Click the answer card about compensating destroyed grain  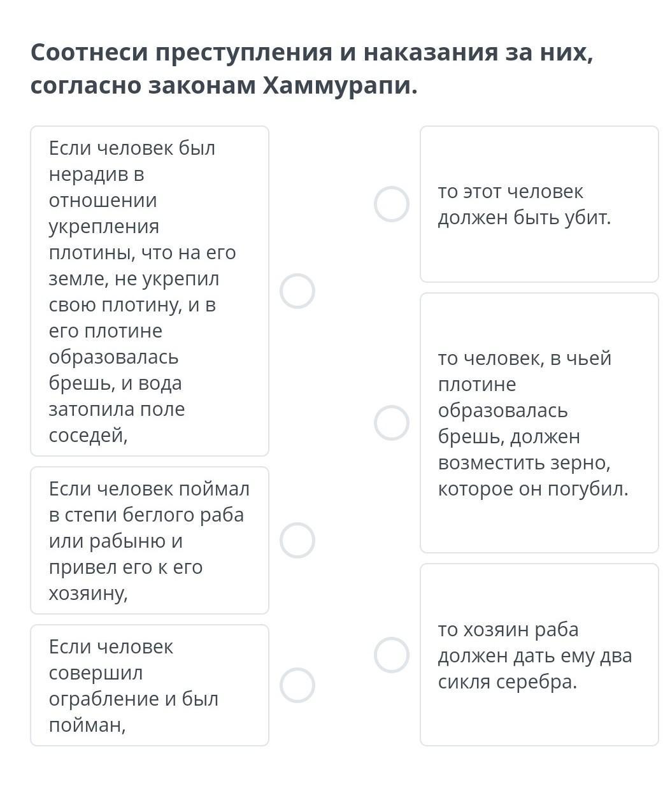pos(539,423)
